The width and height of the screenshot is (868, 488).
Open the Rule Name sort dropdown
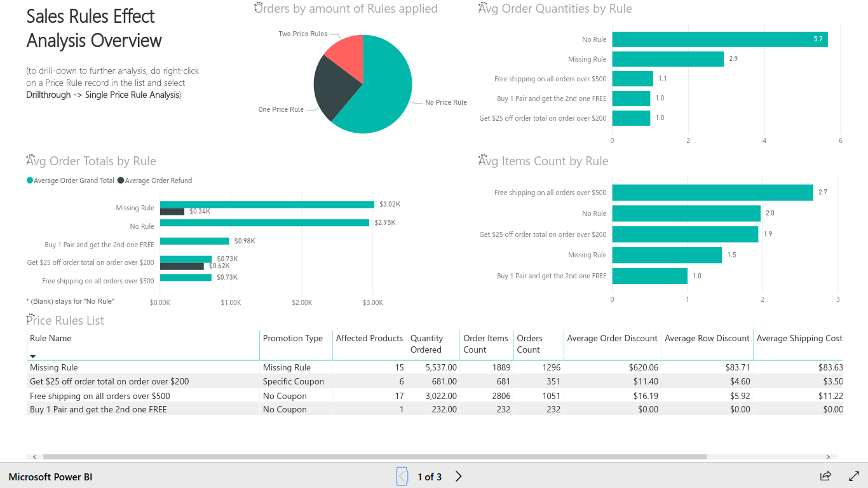pyautogui.click(x=32, y=356)
